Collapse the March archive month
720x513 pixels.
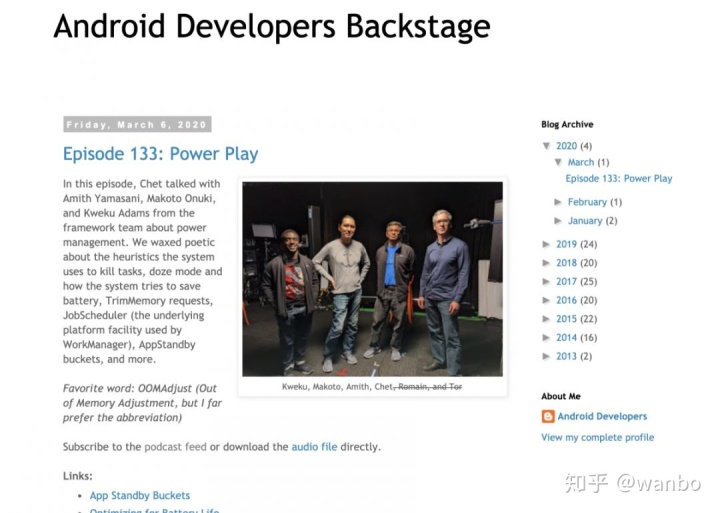tap(558, 162)
